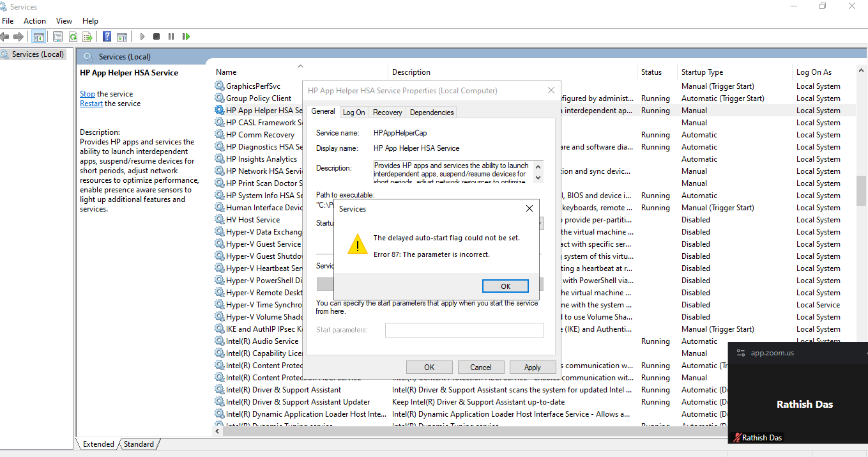
Task: Apply the service property changes
Action: click(x=533, y=367)
